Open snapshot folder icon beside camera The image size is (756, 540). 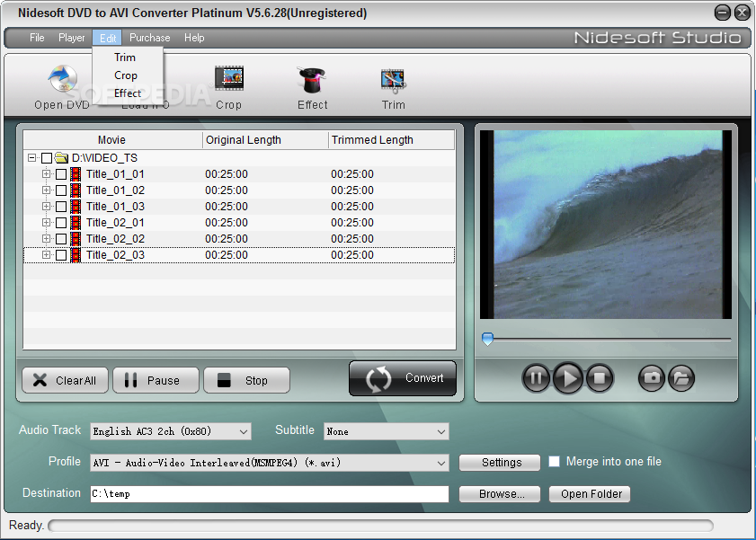(681, 378)
